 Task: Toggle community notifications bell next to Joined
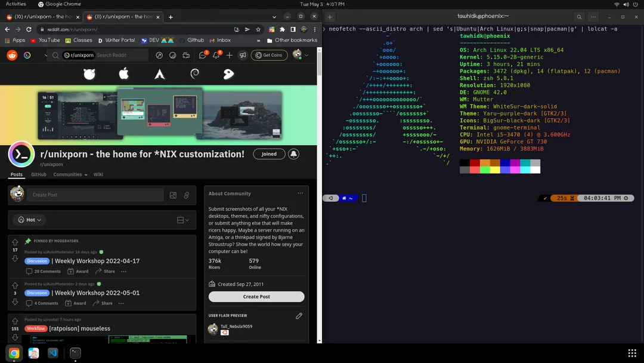pos(293,153)
